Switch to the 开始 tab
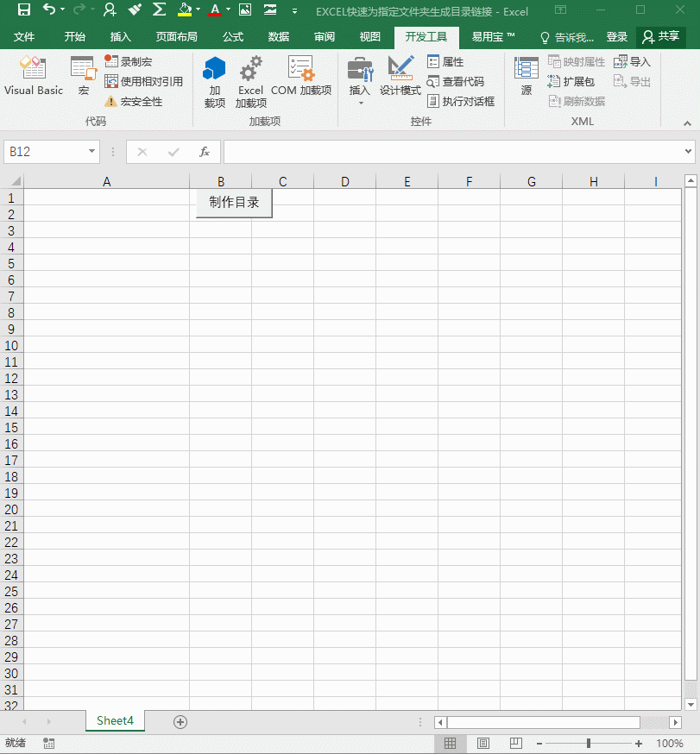 click(74, 36)
